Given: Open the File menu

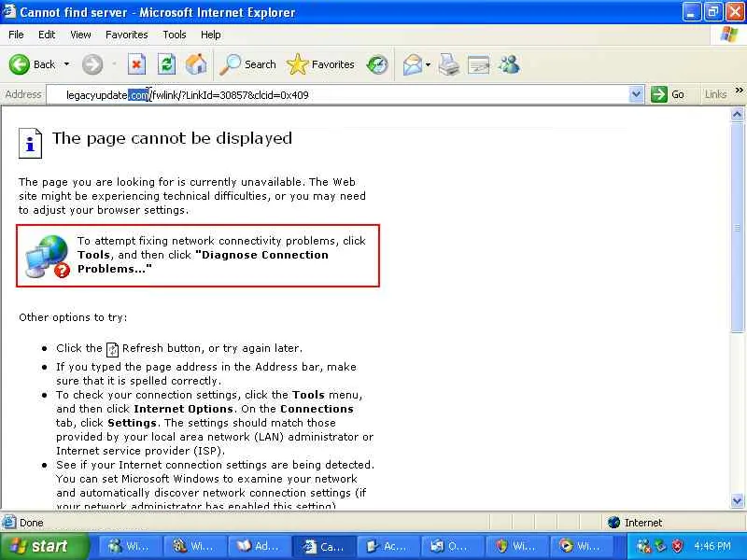Looking at the screenshot, I should [x=16, y=35].
